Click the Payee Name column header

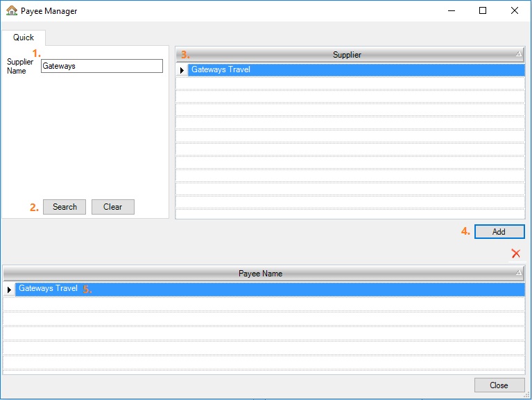(260, 273)
